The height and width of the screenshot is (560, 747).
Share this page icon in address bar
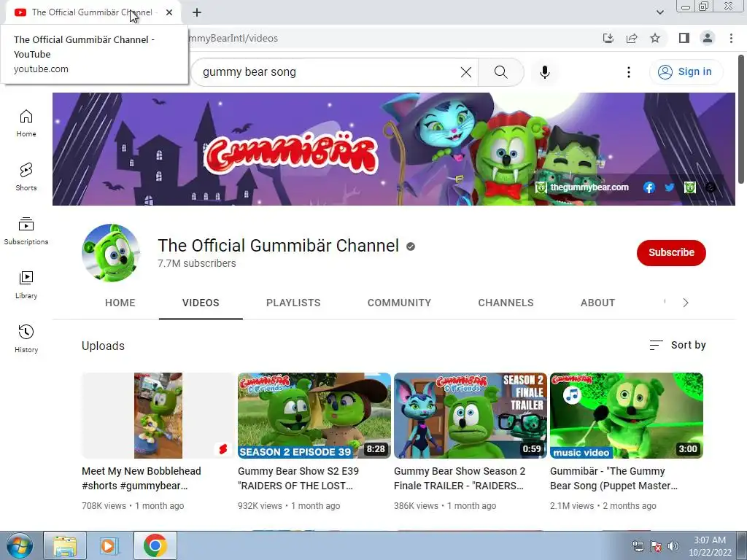632,38
